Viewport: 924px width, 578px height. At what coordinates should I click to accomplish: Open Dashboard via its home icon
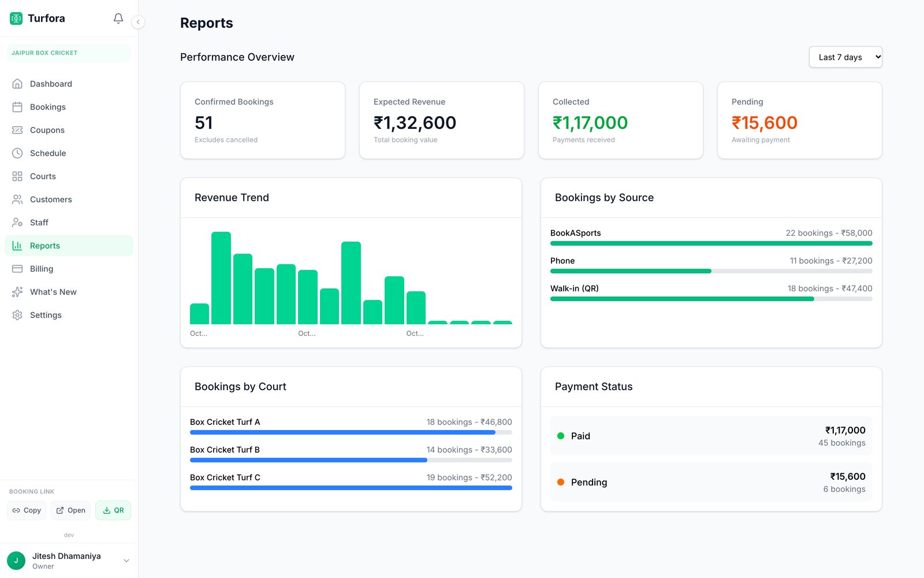coord(17,84)
